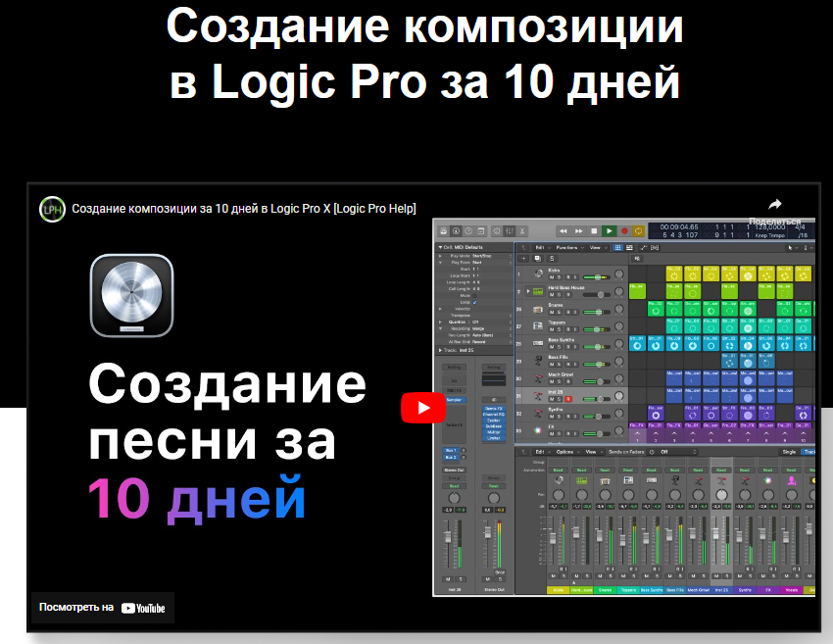Open the Sends on Faders dropdown
The image size is (833, 644).
(x=635, y=452)
